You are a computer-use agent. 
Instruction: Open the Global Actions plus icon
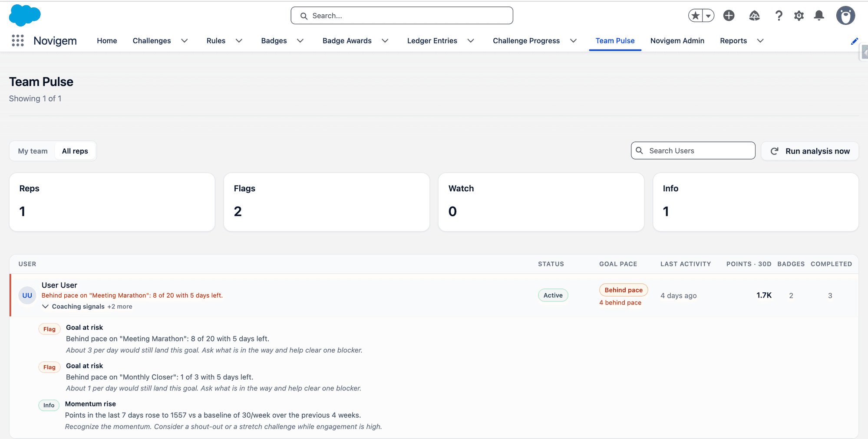pyautogui.click(x=729, y=16)
